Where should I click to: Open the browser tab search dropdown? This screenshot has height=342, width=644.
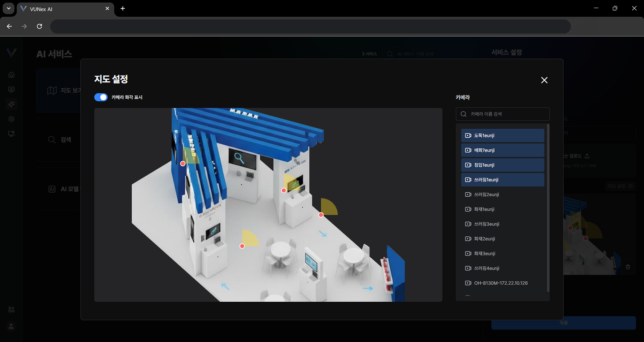click(9, 8)
